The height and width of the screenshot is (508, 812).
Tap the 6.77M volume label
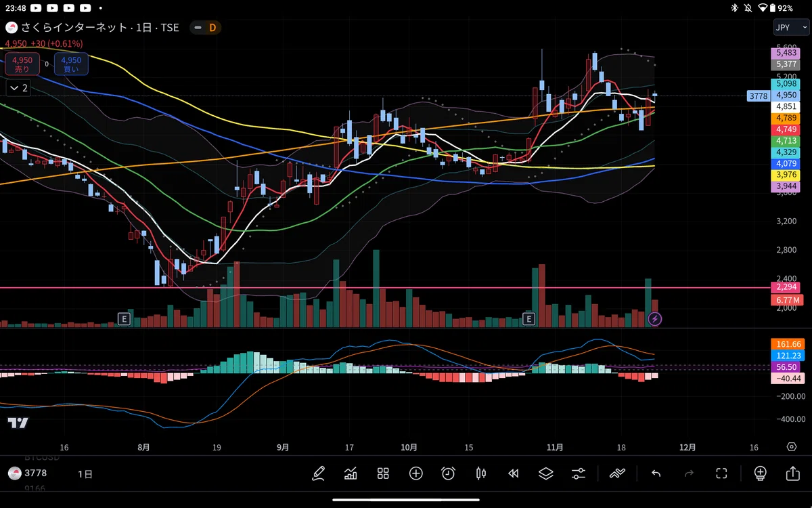[786, 299]
